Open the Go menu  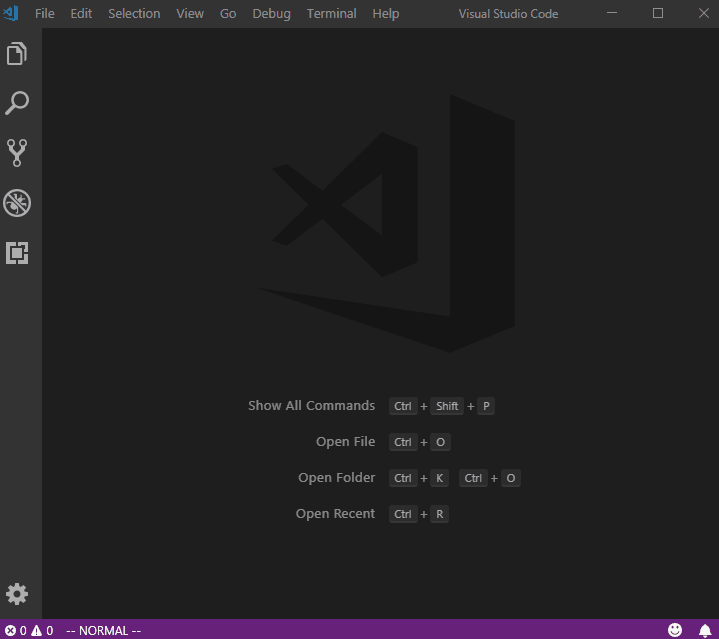tap(228, 14)
